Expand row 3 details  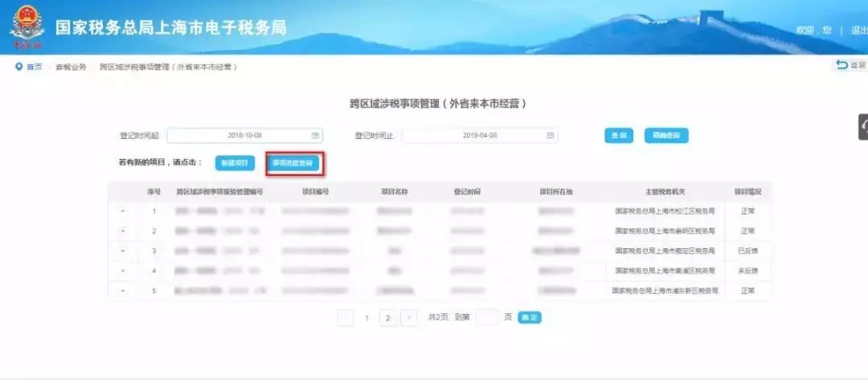click(123, 251)
